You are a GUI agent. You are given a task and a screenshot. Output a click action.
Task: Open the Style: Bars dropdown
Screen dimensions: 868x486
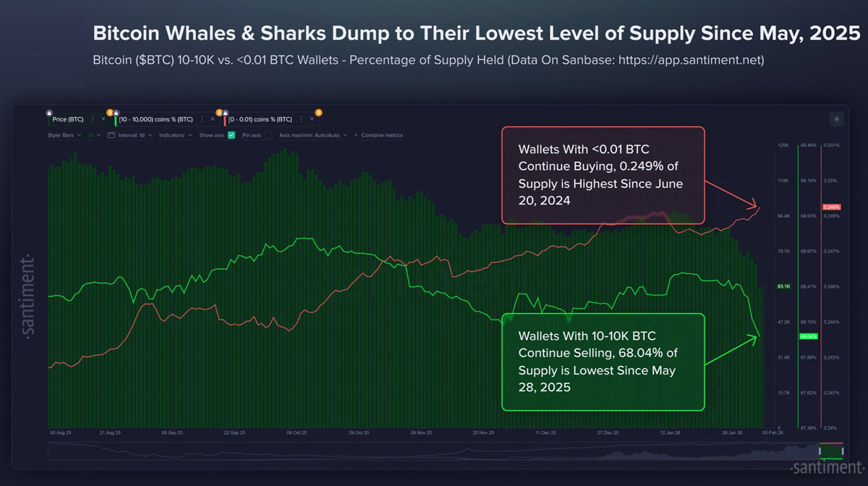coord(65,135)
